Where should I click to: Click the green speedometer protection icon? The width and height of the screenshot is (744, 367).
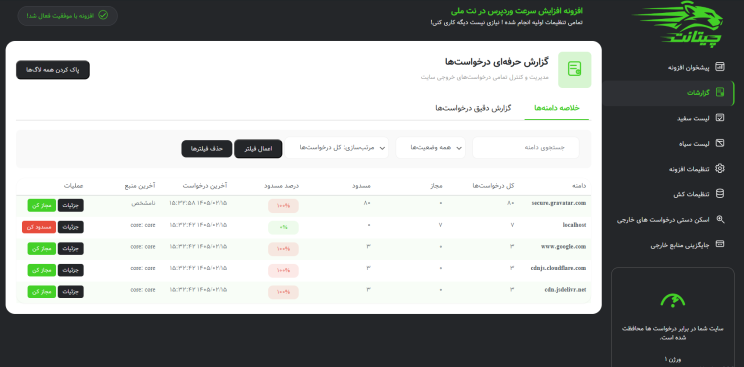pyautogui.click(x=673, y=301)
